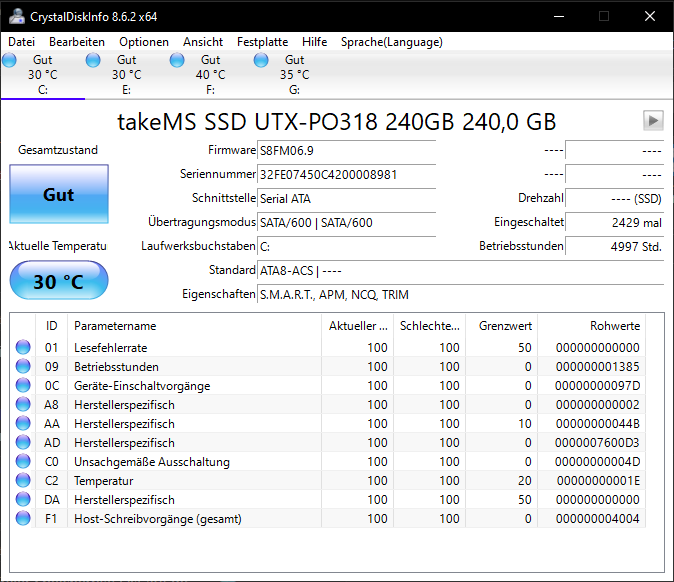The image size is (674, 582).
Task: Select Herstellerspezifisch in row AA
Action: [x=124, y=424]
